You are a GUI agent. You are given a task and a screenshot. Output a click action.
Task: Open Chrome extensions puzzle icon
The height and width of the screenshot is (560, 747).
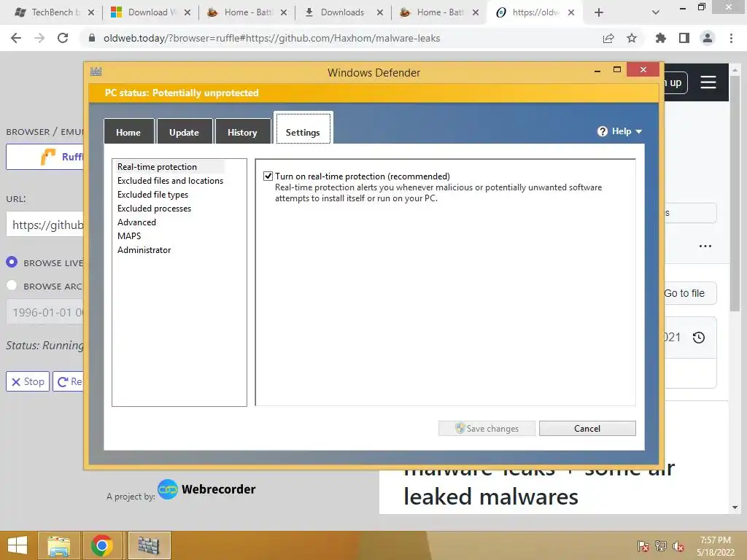(x=661, y=38)
